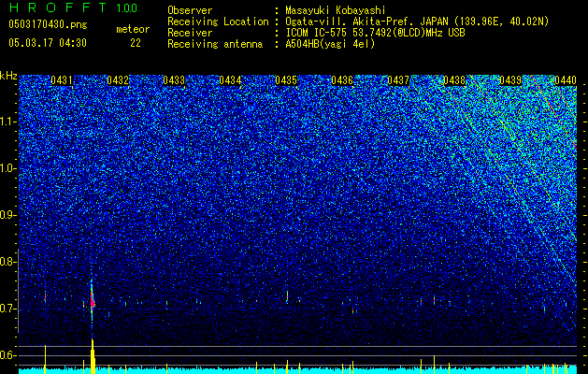
Task: Click the Observer field label
Action: coord(190,10)
